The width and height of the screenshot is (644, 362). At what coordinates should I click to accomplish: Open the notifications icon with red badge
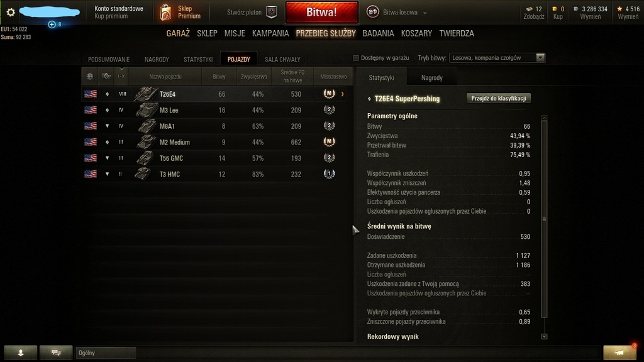tap(619, 353)
